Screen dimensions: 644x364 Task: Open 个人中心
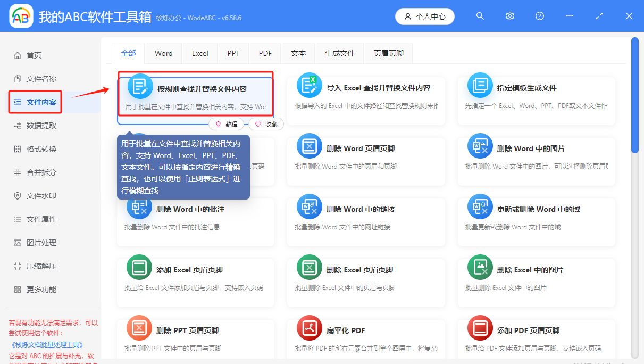point(424,16)
